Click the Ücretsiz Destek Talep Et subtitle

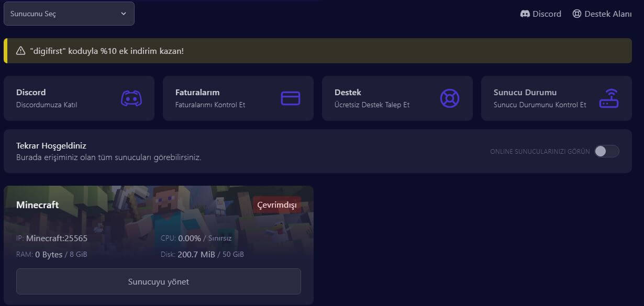pos(372,105)
